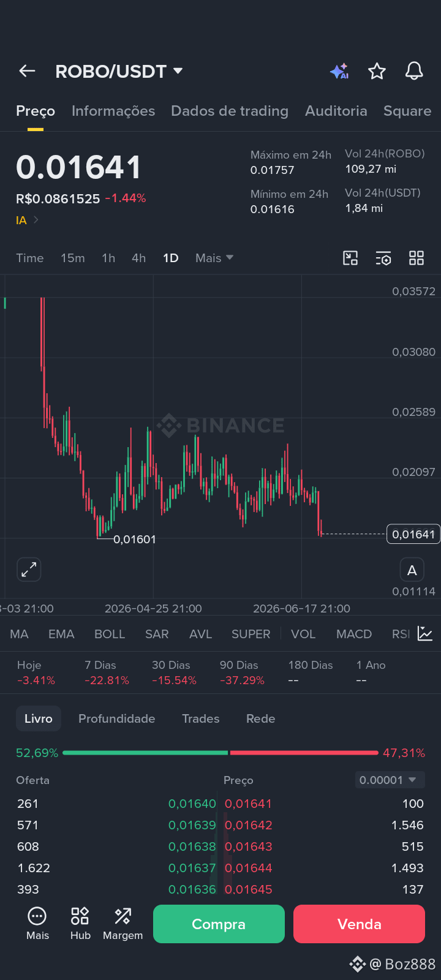Toggle the MACD indicator
This screenshot has width=441, height=980.
pos(354,634)
